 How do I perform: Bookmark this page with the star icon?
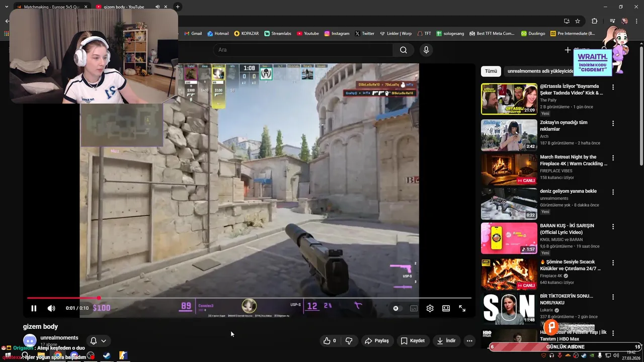pos(578,21)
